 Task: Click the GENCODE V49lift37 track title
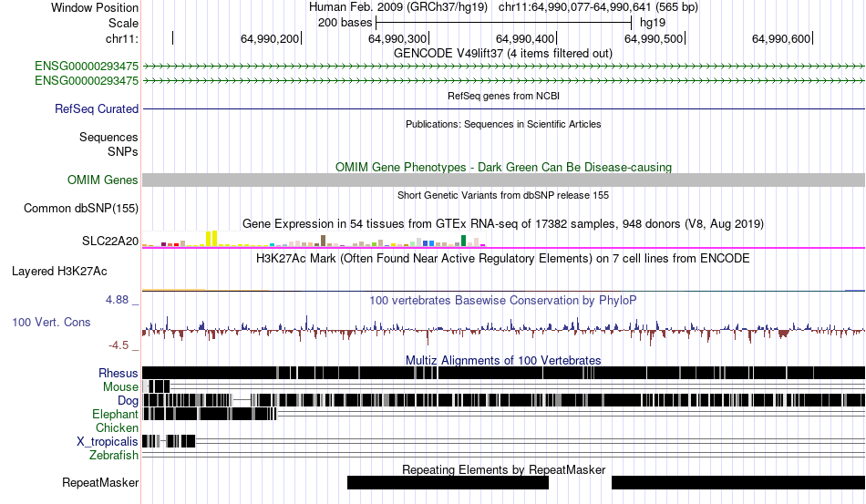pyautogui.click(x=502, y=54)
